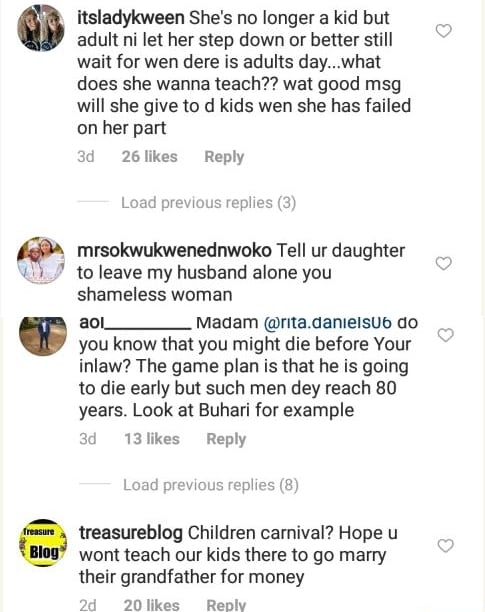Open mrsokwukwenednwoko's avatar

[41, 260]
